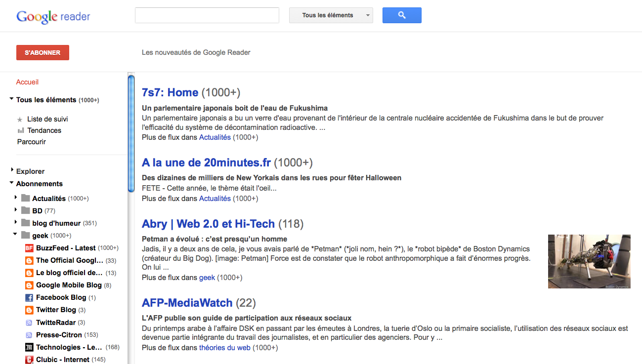This screenshot has height=364, width=642.
Task: Expand the blog d'humeur folder arrow
Action: 16,222
